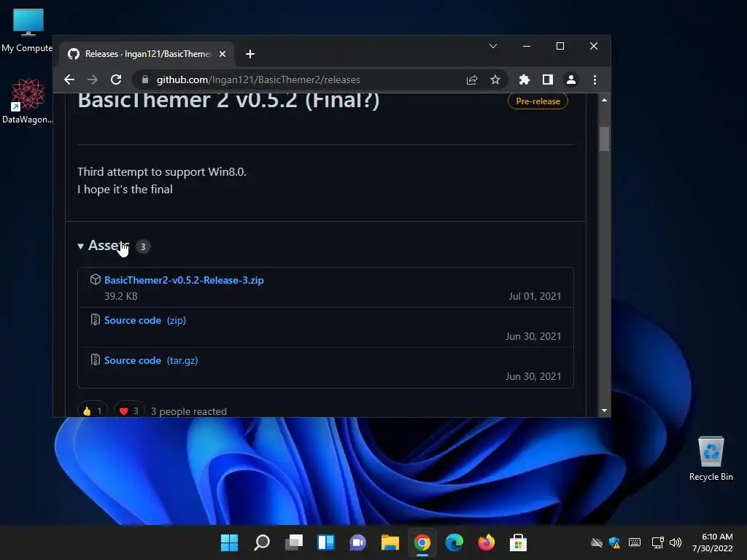747x560 pixels.
Task: Click the Assets count badge 3
Action: tap(143, 246)
